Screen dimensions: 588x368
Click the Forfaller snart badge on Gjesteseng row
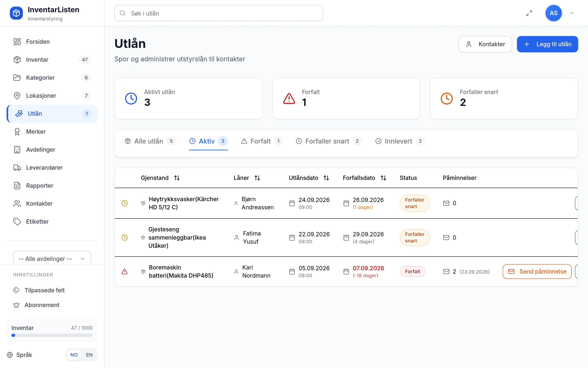pos(414,238)
